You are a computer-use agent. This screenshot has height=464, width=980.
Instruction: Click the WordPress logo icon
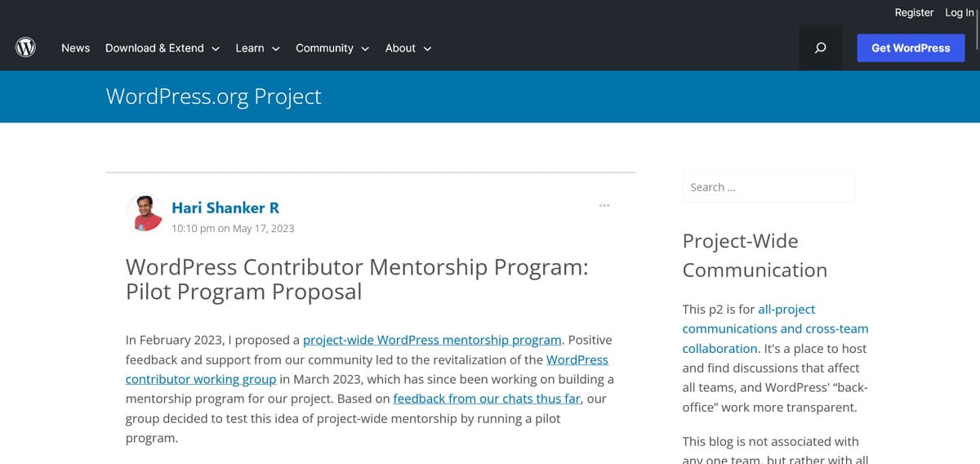coord(25,47)
